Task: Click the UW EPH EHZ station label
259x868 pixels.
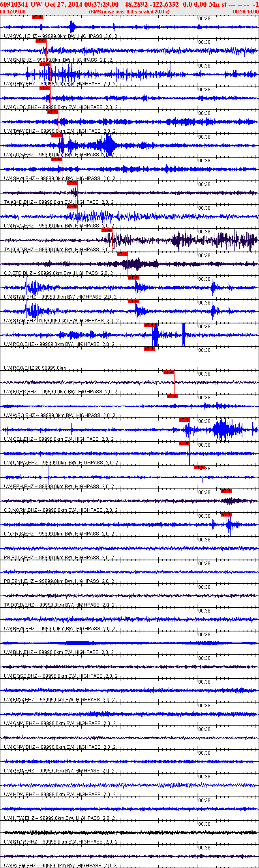Action: coord(59,487)
